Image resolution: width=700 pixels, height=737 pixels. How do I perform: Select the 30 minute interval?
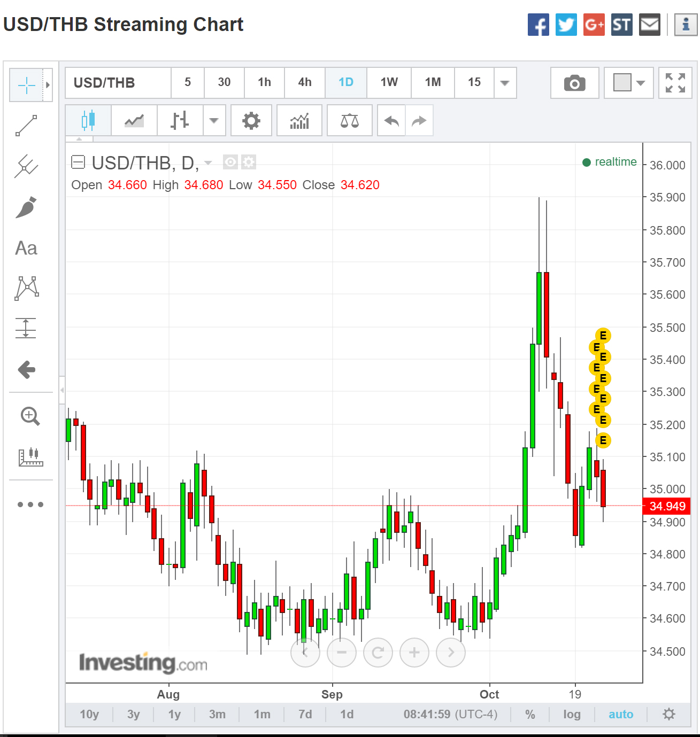[x=225, y=83]
